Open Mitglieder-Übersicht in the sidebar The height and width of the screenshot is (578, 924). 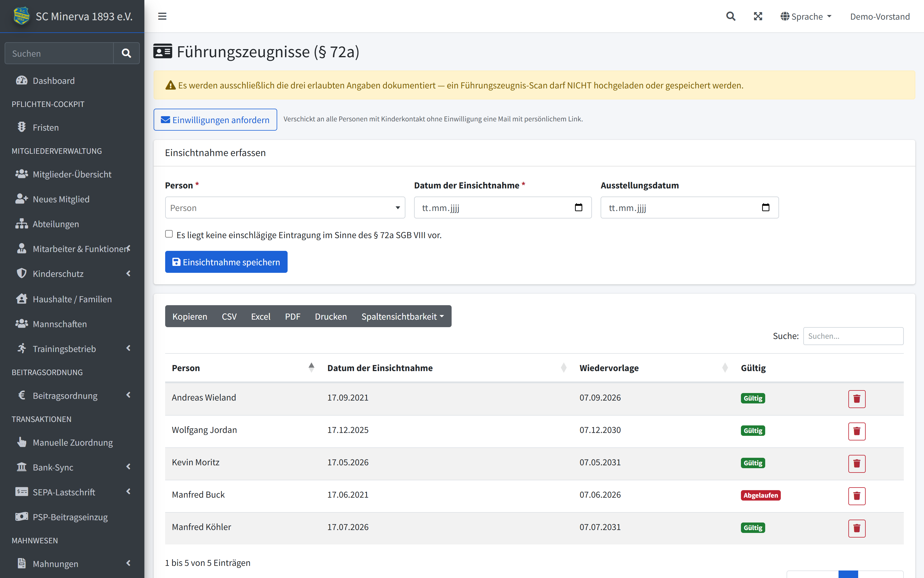pyautogui.click(x=72, y=174)
